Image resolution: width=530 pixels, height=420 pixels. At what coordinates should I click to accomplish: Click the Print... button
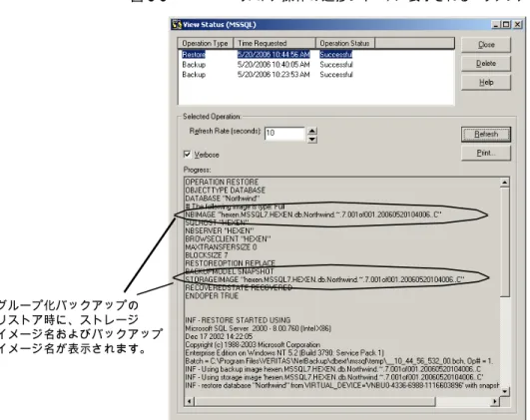(x=486, y=153)
